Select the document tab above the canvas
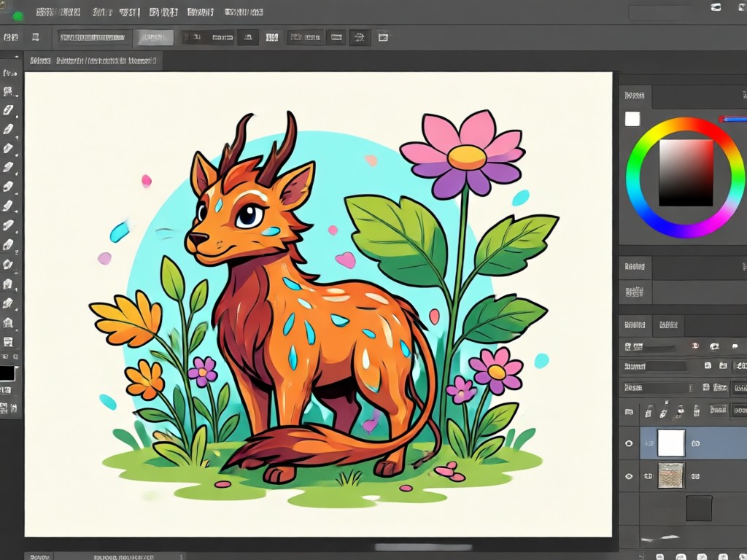 pos(93,61)
